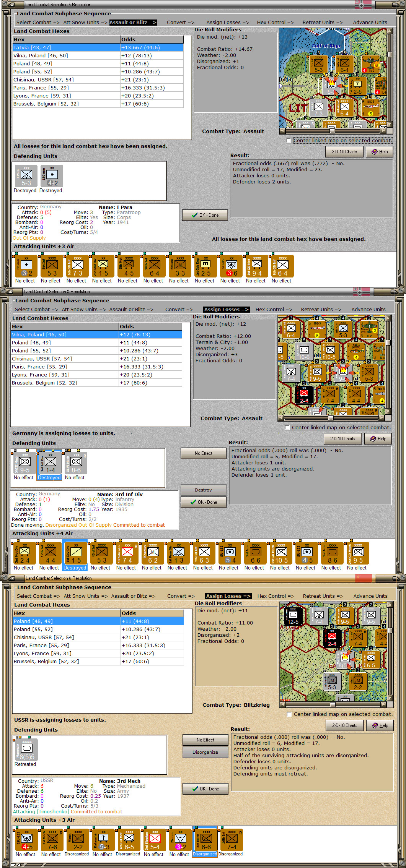Pick the 3rd Mot Div 2-4 attacker
The height and width of the screenshot is (868, 406).
(24, 553)
